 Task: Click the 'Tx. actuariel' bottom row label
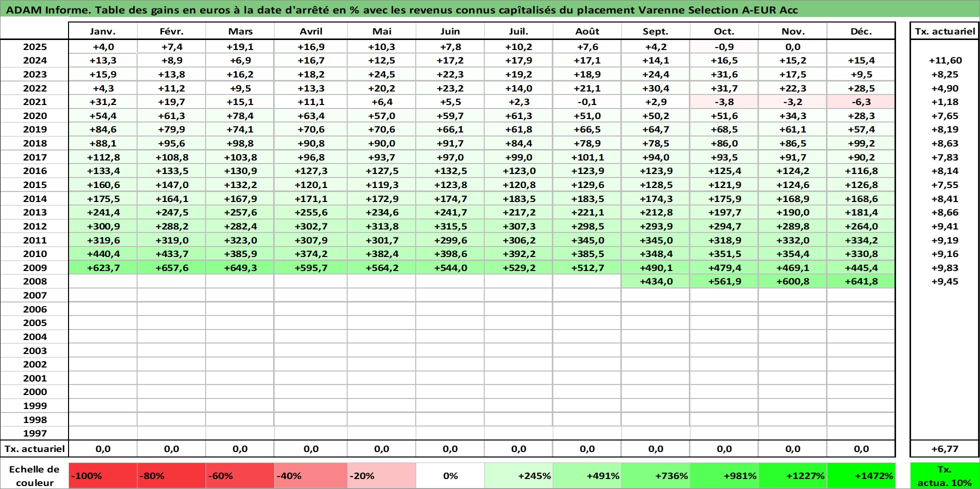pos(35,448)
